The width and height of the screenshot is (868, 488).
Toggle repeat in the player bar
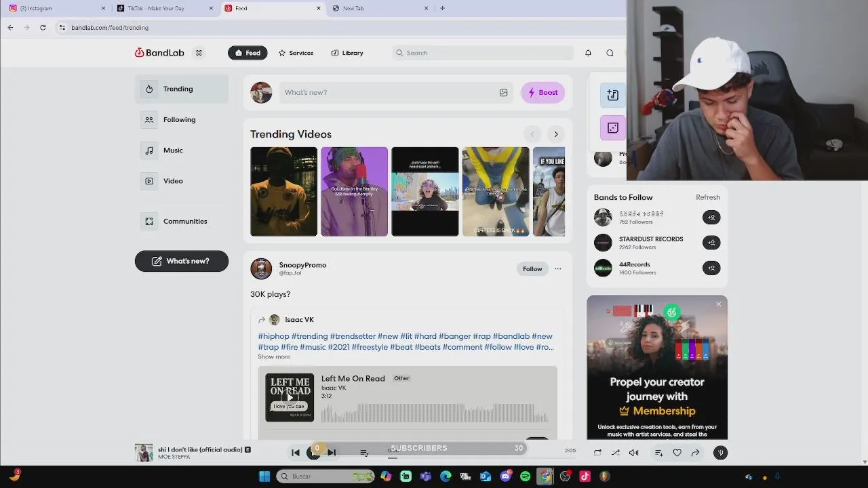(x=597, y=453)
